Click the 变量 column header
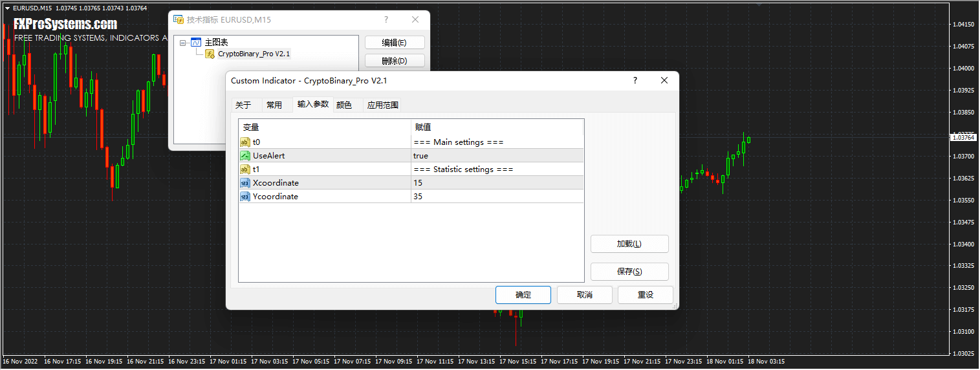Screen dimensions: 980x370 (x=325, y=127)
